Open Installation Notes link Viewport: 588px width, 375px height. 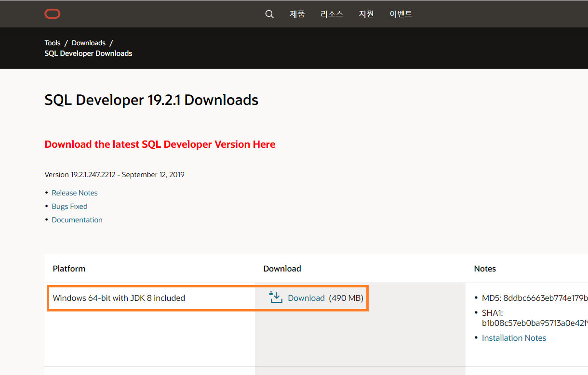pyautogui.click(x=514, y=338)
